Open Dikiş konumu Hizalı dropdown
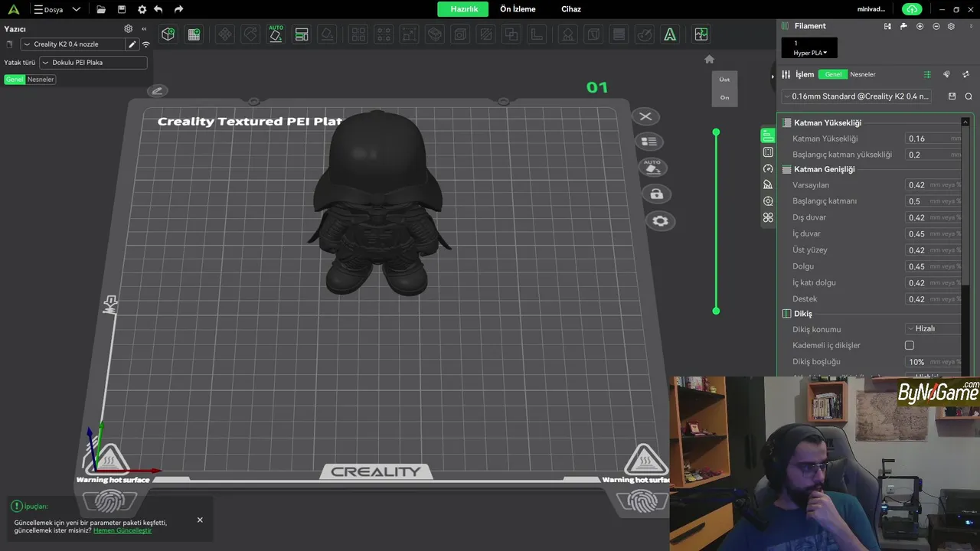Image resolution: width=980 pixels, height=551 pixels. pos(933,328)
